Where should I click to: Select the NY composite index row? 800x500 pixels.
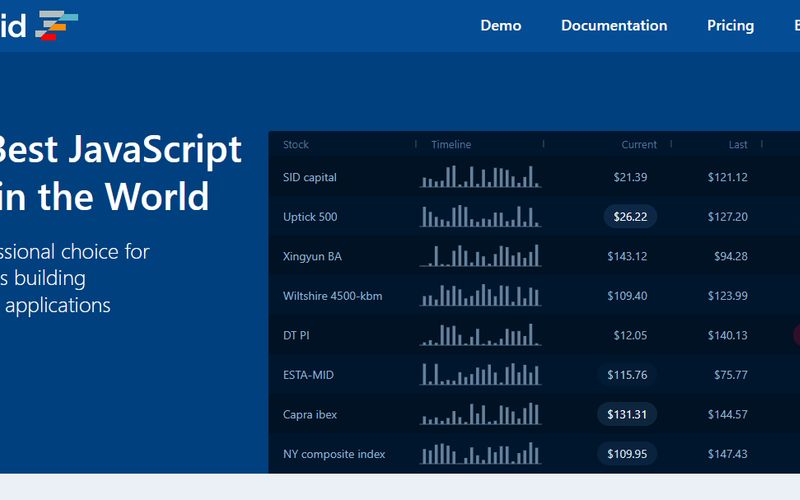[x=334, y=454]
